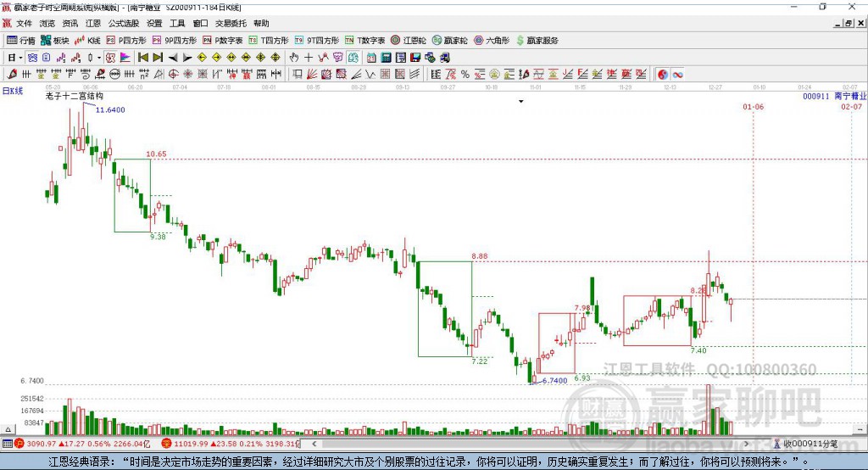This screenshot has width=868, height=470.
Task: Open the 交易委托 menu
Action: pos(231,23)
